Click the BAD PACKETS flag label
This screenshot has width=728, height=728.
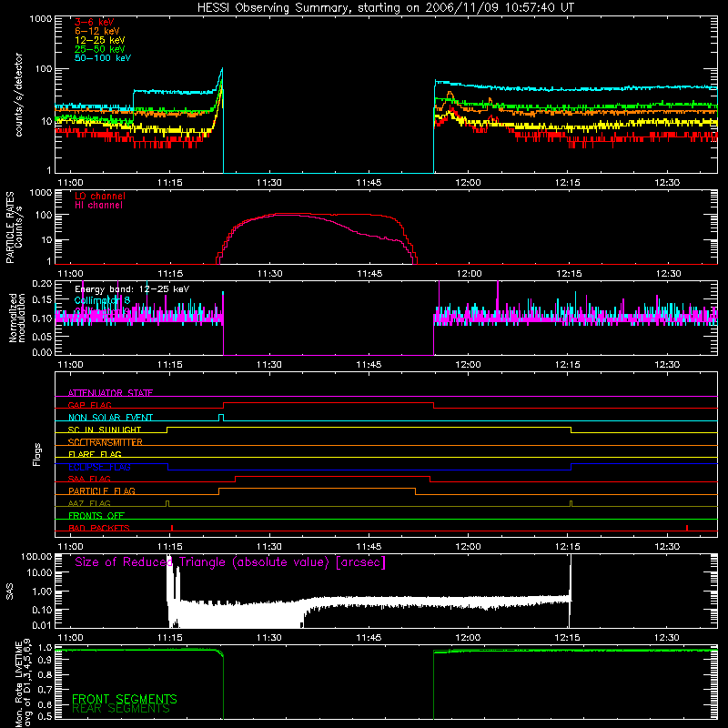(x=99, y=528)
